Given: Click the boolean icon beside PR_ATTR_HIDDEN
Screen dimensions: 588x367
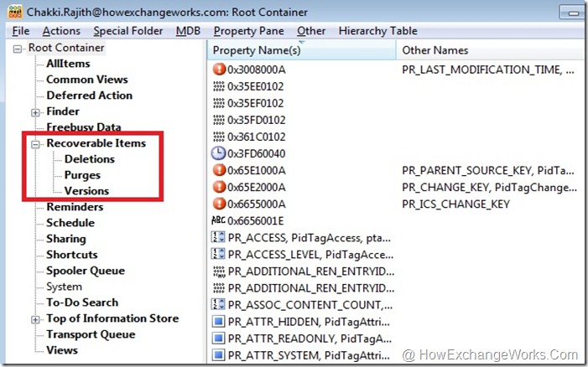Looking at the screenshot, I should click(x=220, y=321).
